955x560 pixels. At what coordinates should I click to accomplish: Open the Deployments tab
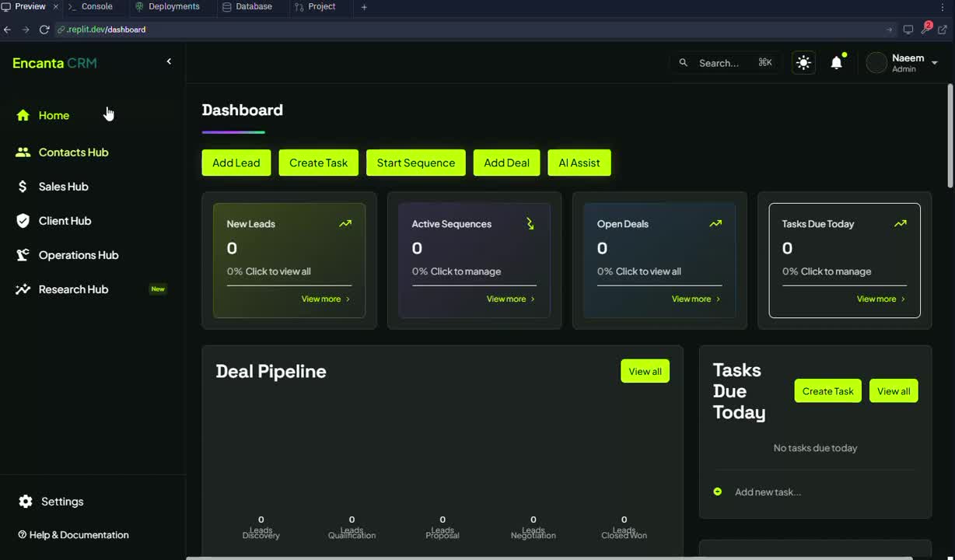pyautogui.click(x=167, y=6)
